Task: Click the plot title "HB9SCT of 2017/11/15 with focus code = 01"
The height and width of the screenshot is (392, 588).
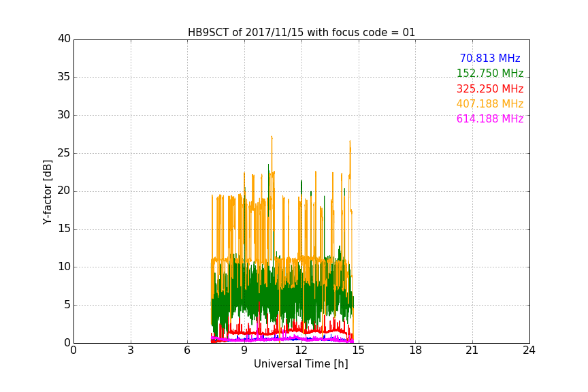Action: (x=301, y=33)
